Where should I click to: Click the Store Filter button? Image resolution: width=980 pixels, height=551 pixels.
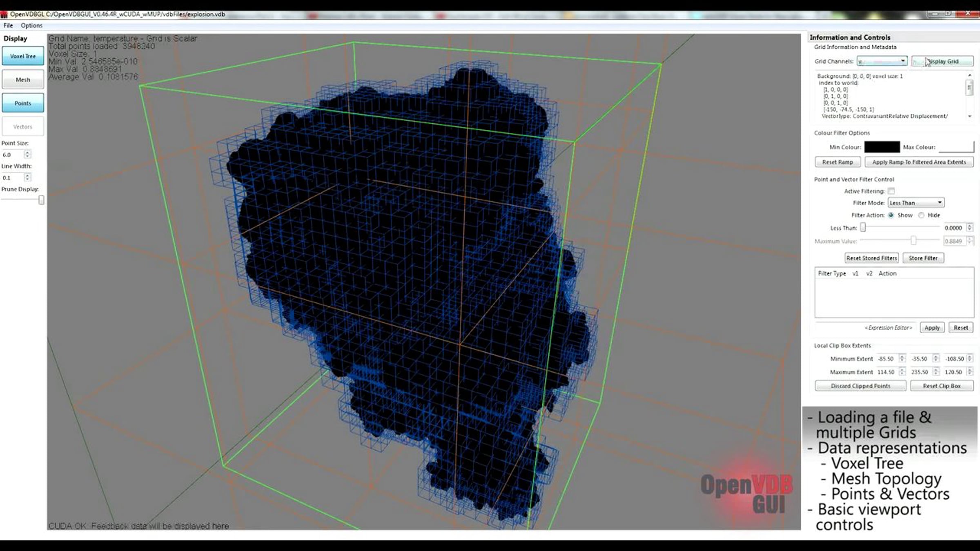point(923,258)
